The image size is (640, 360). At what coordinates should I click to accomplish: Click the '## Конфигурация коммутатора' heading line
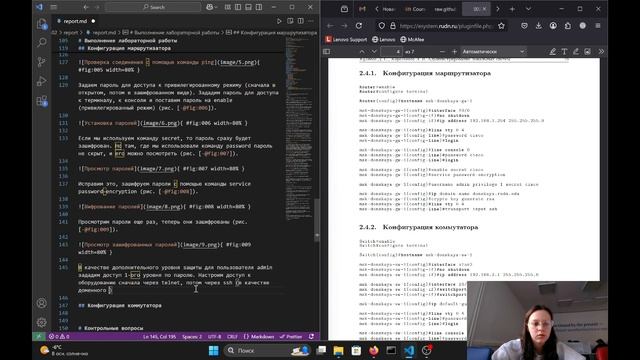120,305
